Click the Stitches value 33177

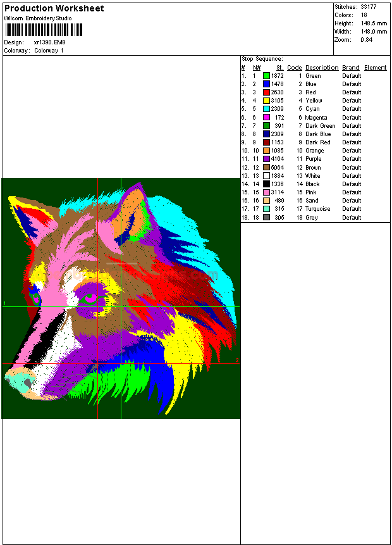369,7
